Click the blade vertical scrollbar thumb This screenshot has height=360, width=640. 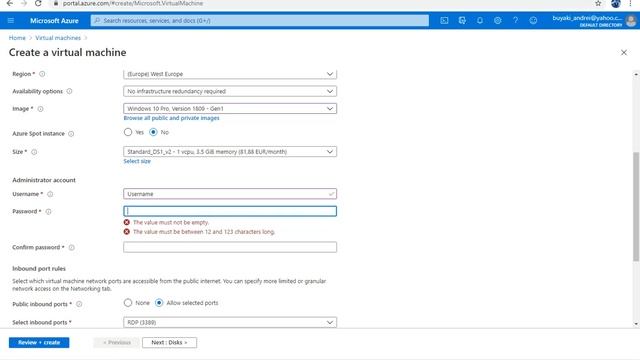click(636, 206)
